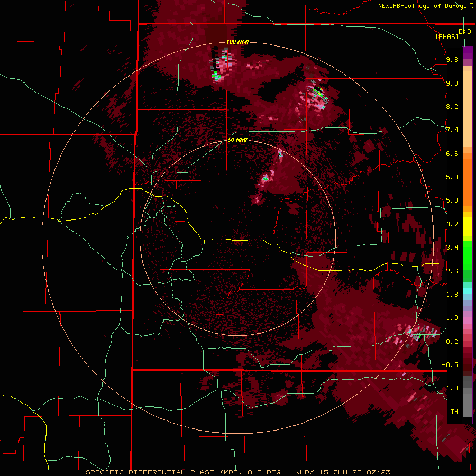
Task: Click the cyan segment of the color bar
Action: click(467, 291)
